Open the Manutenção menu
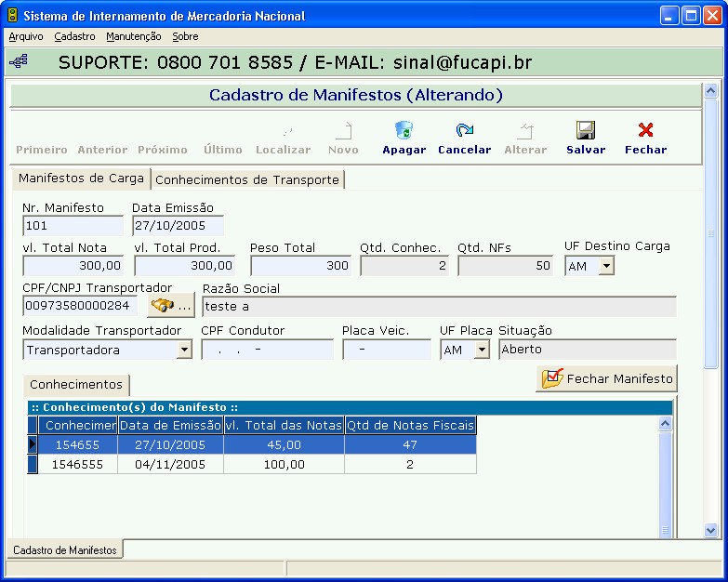 point(133,36)
